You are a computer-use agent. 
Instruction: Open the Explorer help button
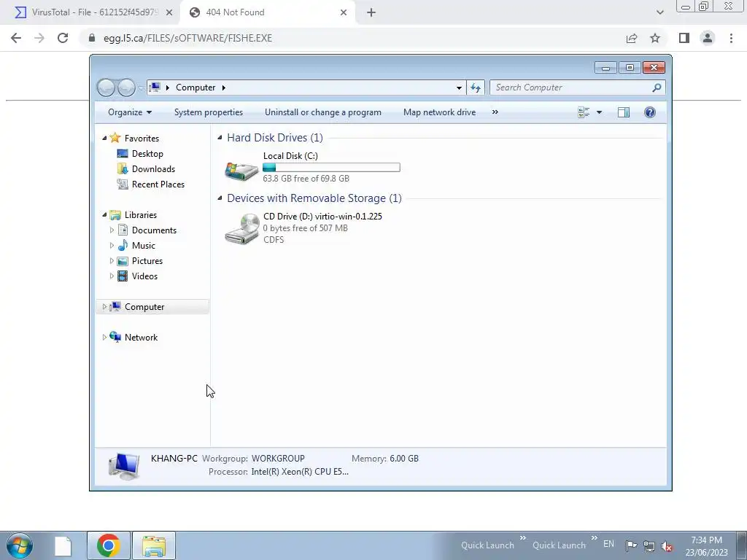(x=649, y=112)
